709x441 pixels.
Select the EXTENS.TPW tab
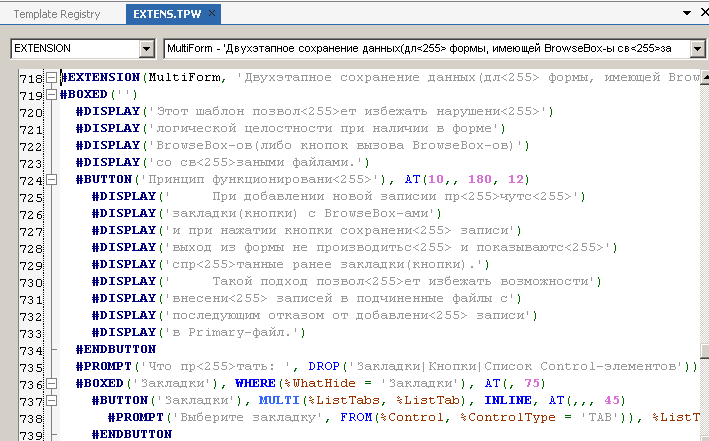point(165,14)
